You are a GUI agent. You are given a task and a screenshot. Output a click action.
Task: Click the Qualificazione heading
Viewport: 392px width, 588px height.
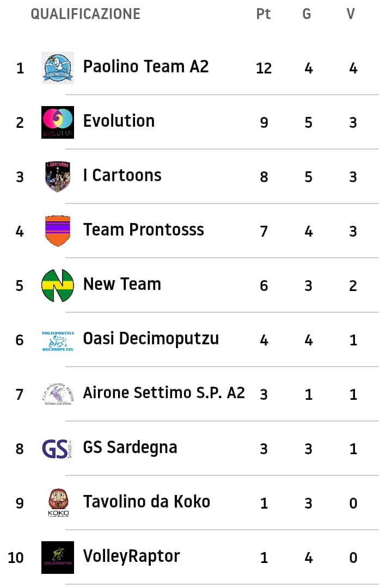(x=85, y=14)
